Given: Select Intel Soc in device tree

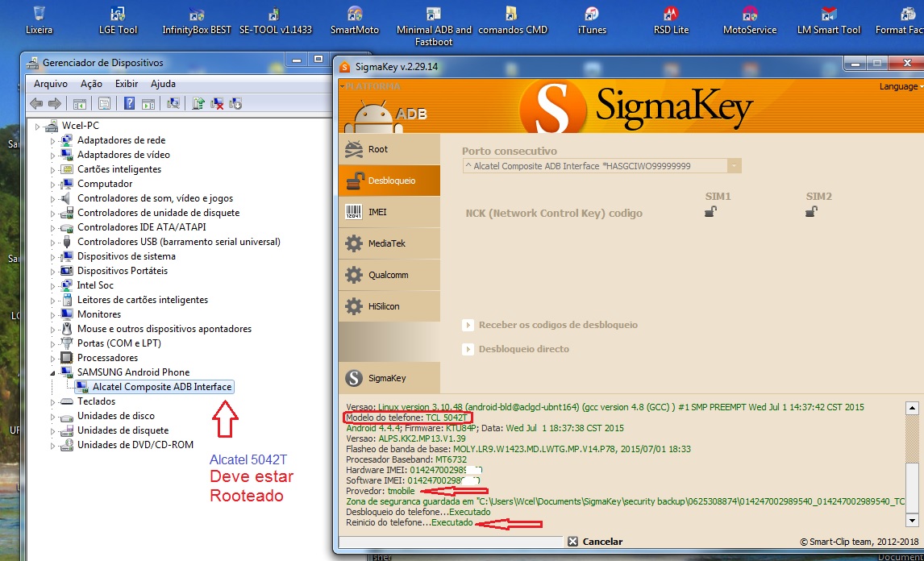Looking at the screenshot, I should point(95,285).
